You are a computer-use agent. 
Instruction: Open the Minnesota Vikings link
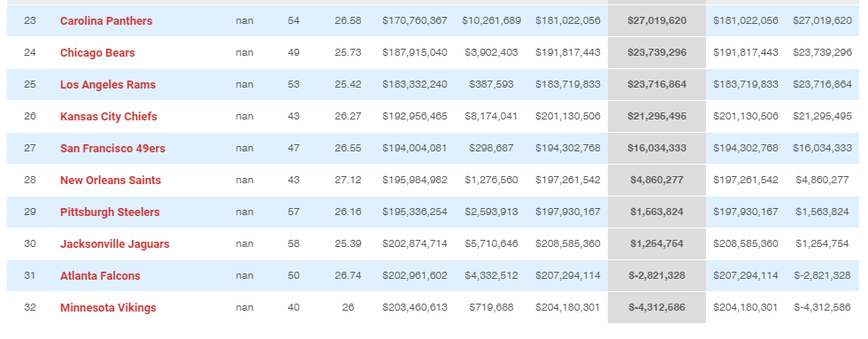click(x=108, y=308)
